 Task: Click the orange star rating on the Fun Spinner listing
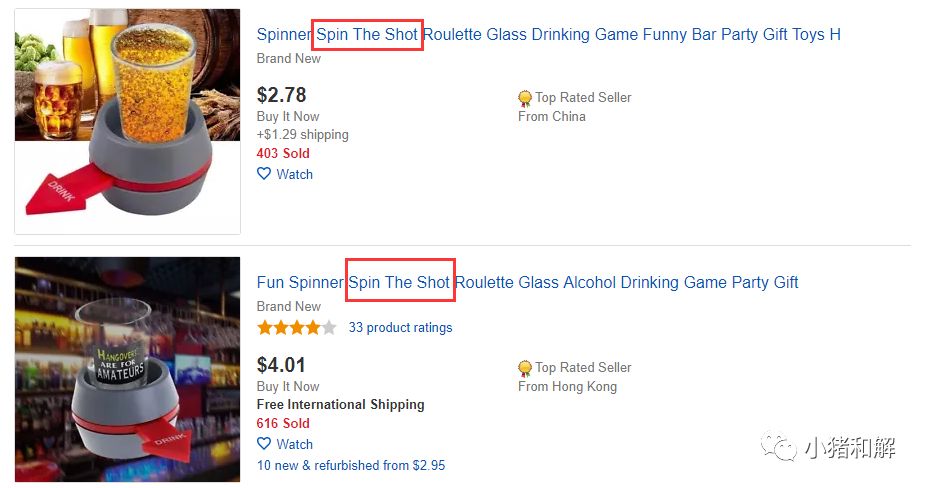[296, 327]
